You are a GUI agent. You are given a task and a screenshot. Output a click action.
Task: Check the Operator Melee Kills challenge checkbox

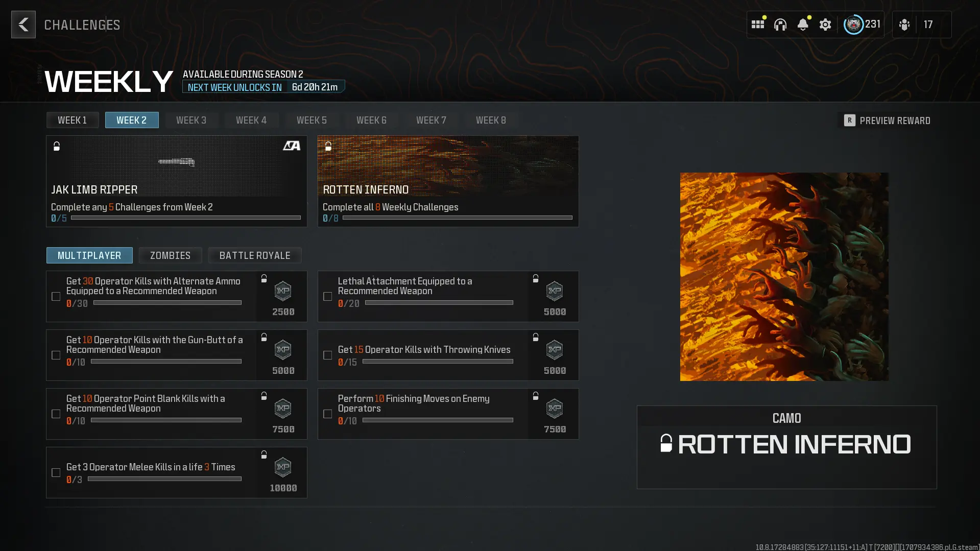[x=56, y=472]
